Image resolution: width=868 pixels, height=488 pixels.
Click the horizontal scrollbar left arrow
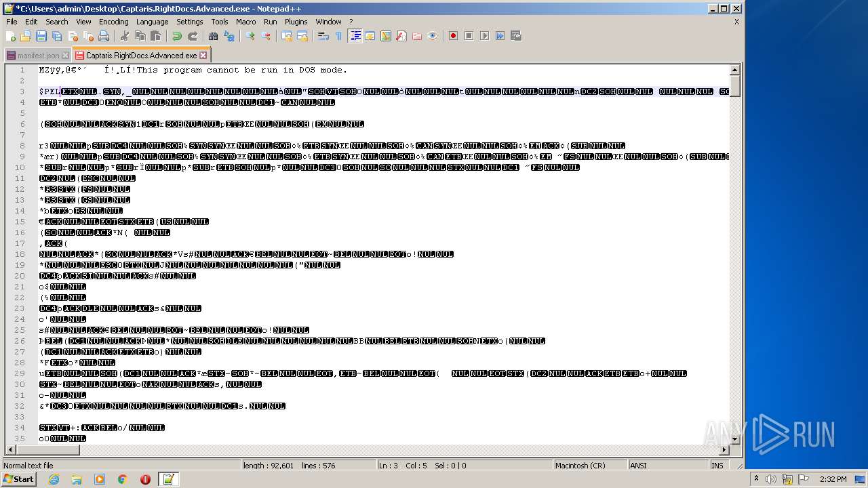(x=10, y=449)
